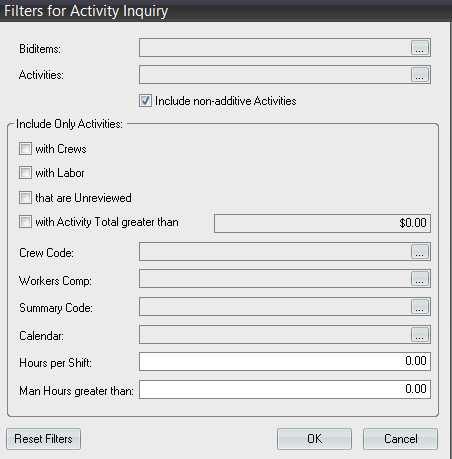Check that are Unreviewed option

[25, 198]
